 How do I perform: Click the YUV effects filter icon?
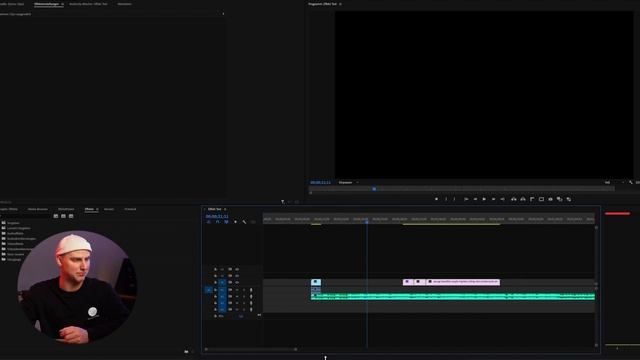(x=71, y=216)
